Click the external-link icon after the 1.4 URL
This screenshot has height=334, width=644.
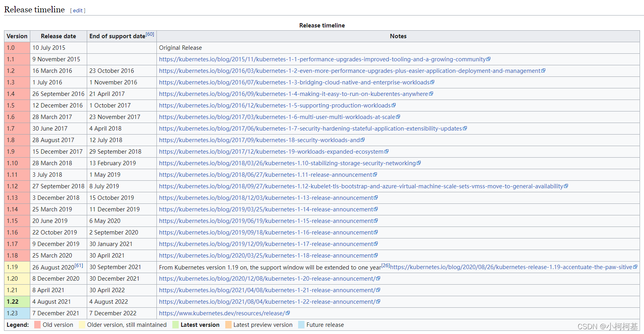(x=431, y=94)
